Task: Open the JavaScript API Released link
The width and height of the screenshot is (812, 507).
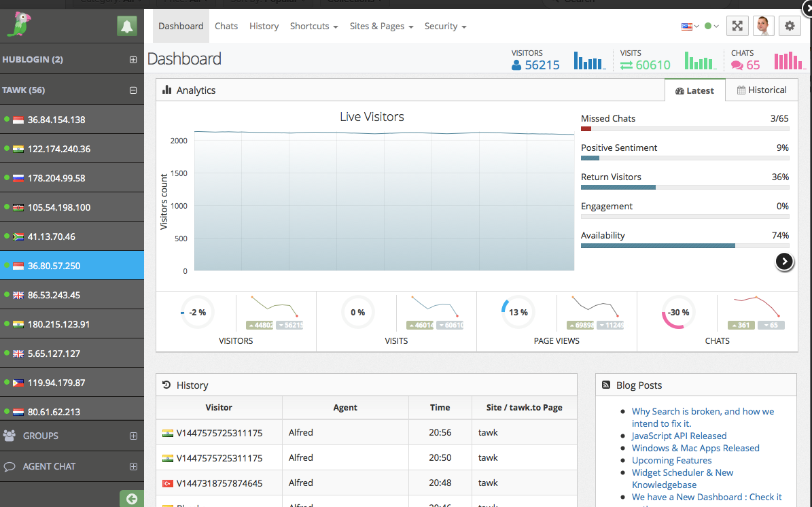Action: [679, 436]
